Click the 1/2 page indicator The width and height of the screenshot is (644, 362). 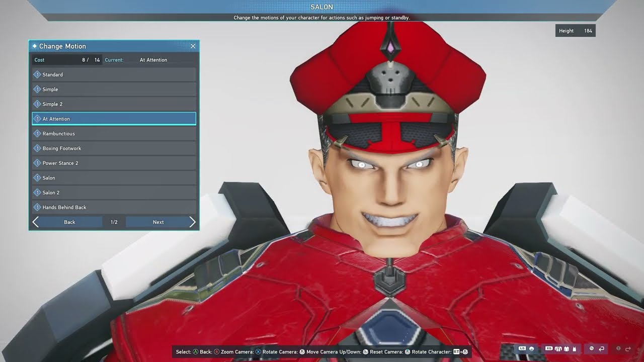coord(114,222)
